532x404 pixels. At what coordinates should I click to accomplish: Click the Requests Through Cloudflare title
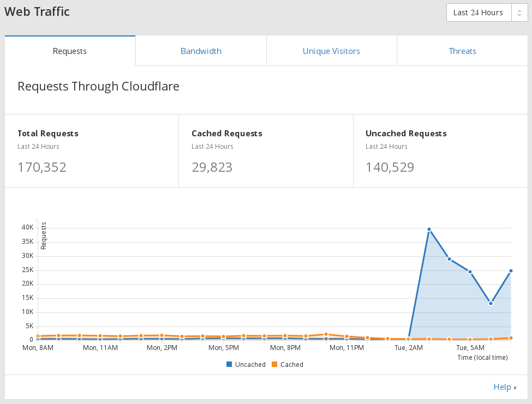tap(98, 87)
